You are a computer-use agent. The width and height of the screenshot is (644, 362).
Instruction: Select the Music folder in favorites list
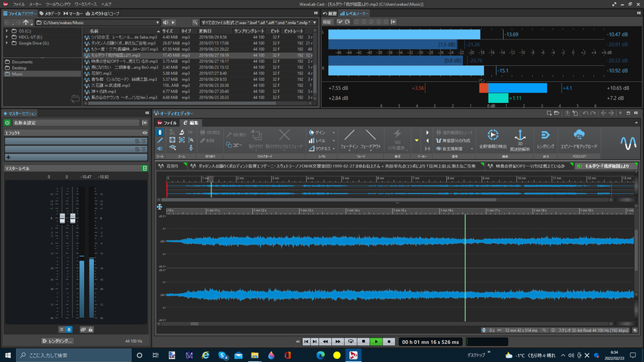pyautogui.click(x=42, y=74)
